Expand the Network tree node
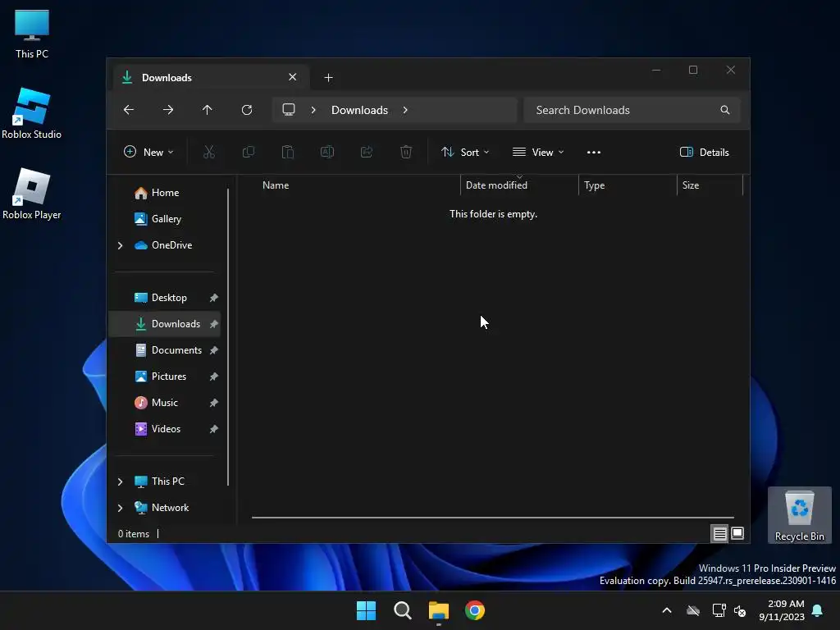The width and height of the screenshot is (840, 630). (x=120, y=508)
